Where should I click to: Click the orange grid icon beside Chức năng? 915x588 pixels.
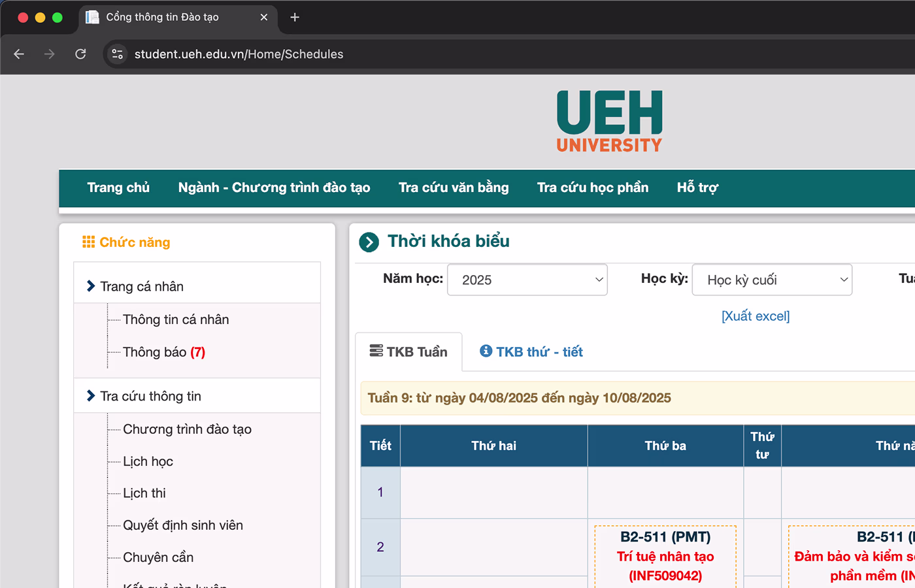(x=88, y=242)
